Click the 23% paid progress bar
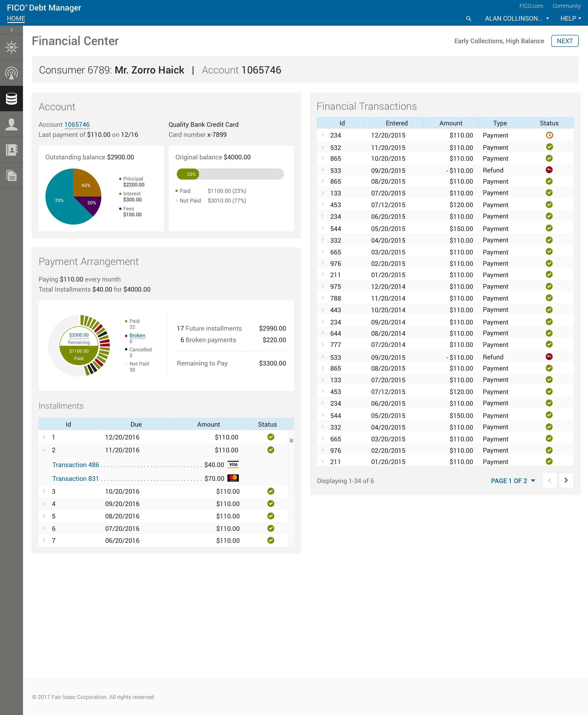Viewport: 588px width, 715px height. (x=188, y=174)
